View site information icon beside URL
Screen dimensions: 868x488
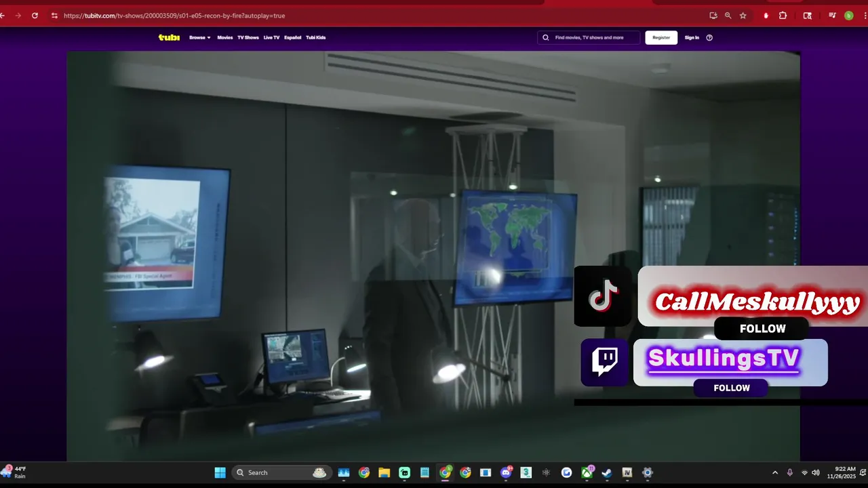(54, 16)
